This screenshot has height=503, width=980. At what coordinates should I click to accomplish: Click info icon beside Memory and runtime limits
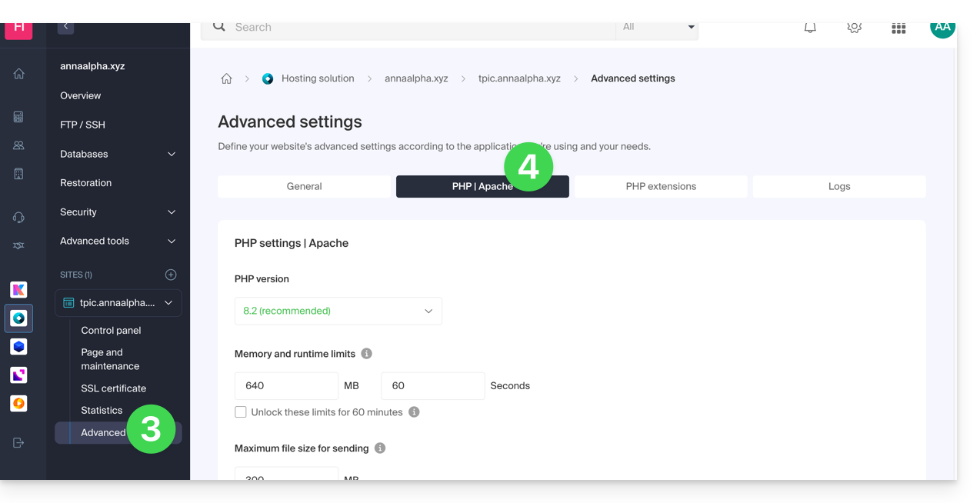367,354
